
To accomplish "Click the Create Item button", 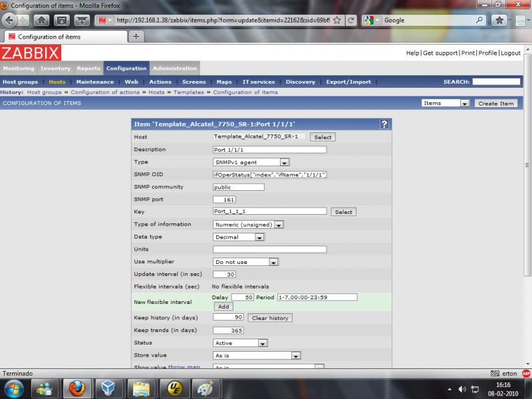I will click(497, 103).
